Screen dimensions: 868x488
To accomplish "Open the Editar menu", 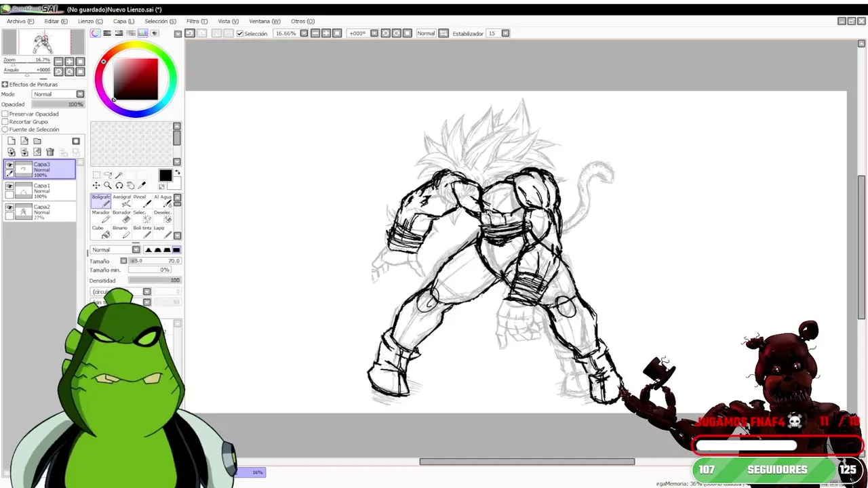I will click(56, 21).
